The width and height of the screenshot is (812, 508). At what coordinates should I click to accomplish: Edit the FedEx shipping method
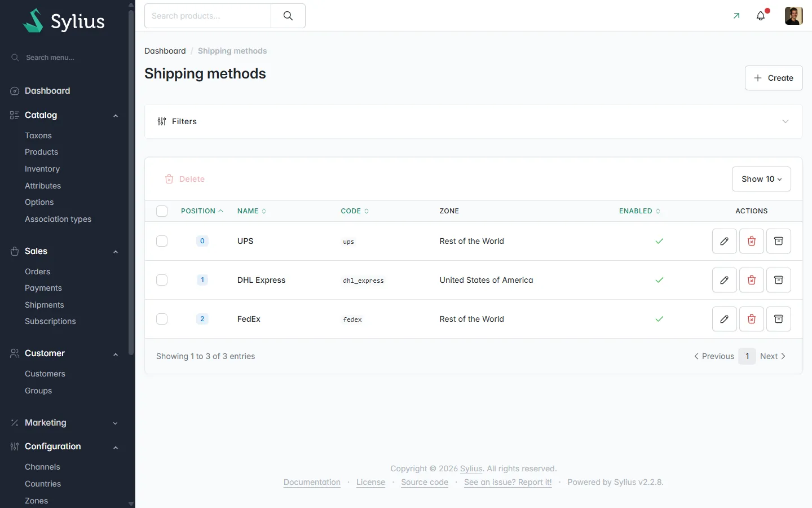click(725, 319)
